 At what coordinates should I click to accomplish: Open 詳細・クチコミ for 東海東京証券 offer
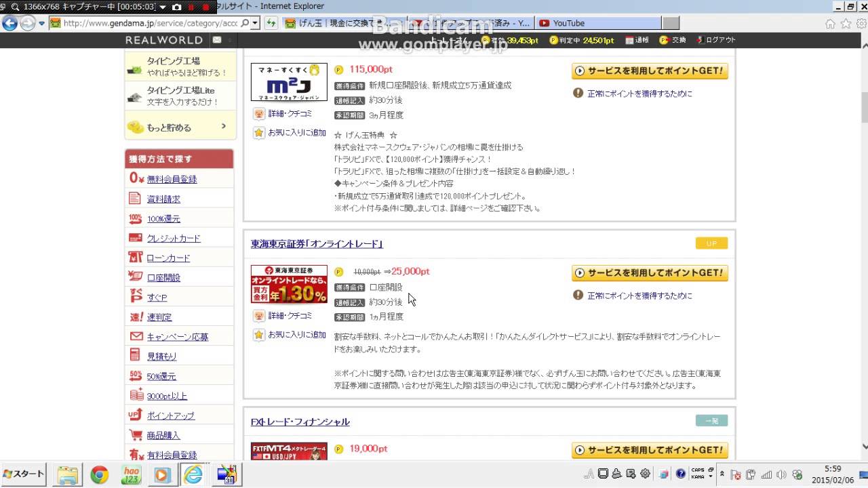290,316
